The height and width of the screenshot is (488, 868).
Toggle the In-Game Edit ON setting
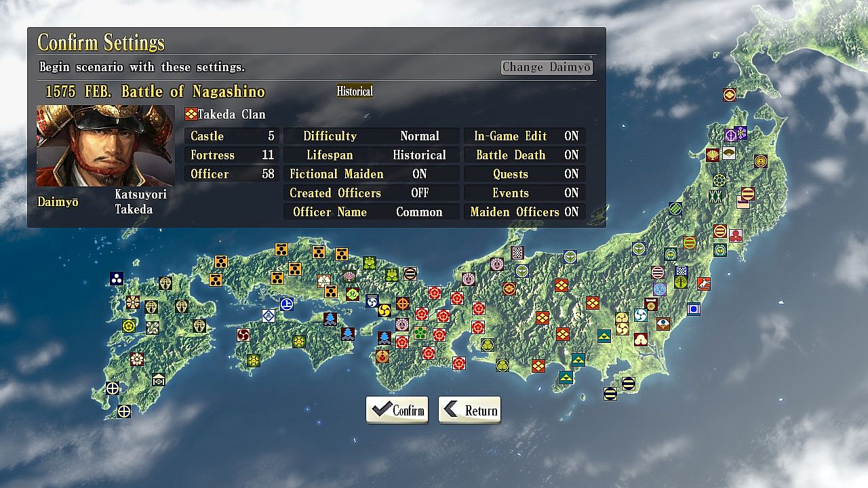click(526, 136)
